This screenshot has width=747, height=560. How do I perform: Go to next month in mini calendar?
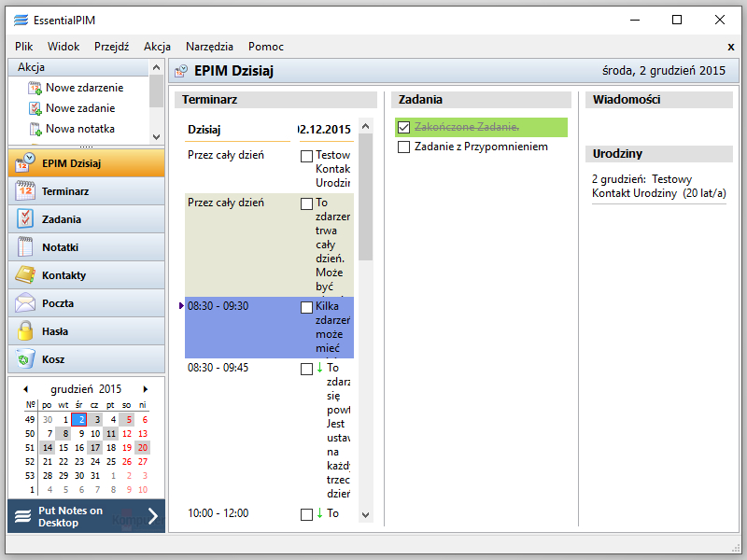coord(146,389)
